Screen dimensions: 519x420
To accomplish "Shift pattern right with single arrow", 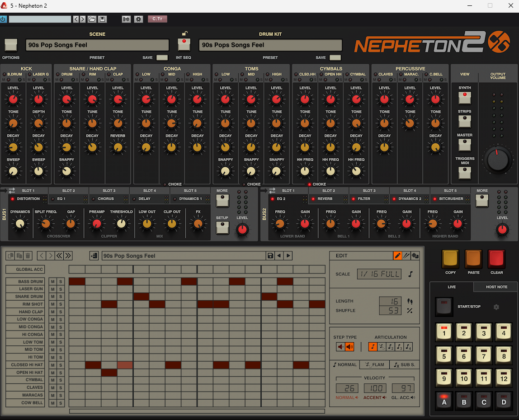I will pos(50,255).
